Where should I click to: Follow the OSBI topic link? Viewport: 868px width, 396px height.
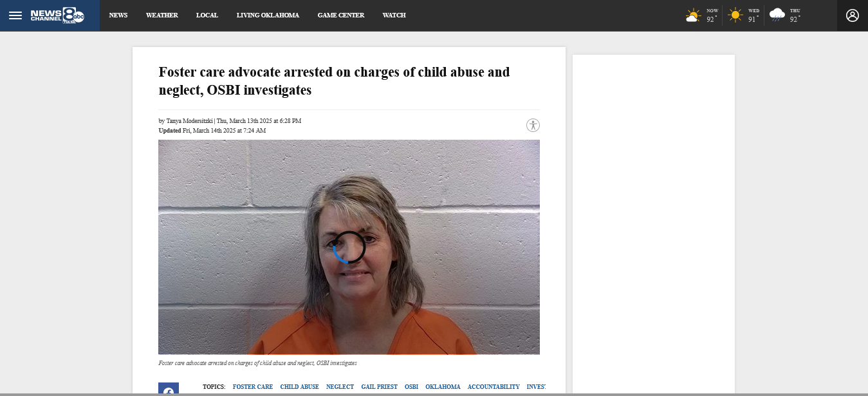coord(411,387)
